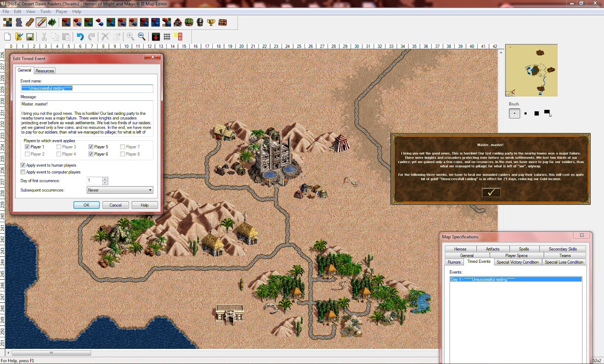The image size is (604, 364).
Task: Choose the rectangle fill brush
Action: (x=547, y=113)
